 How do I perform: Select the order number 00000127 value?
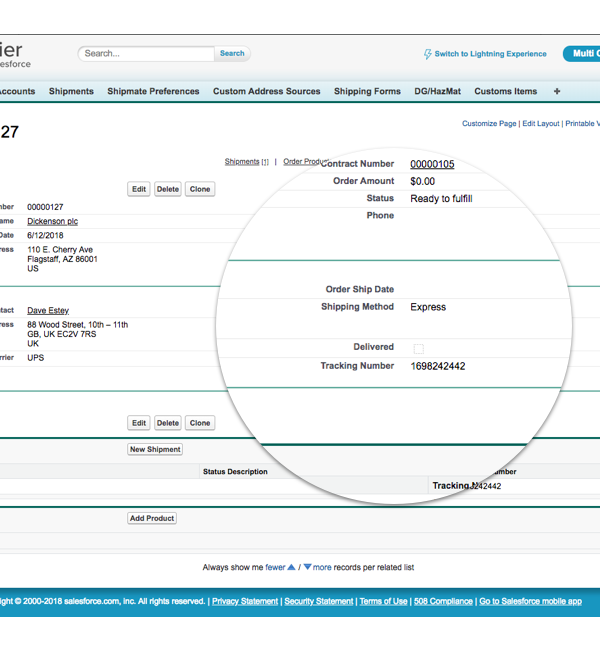click(45, 207)
